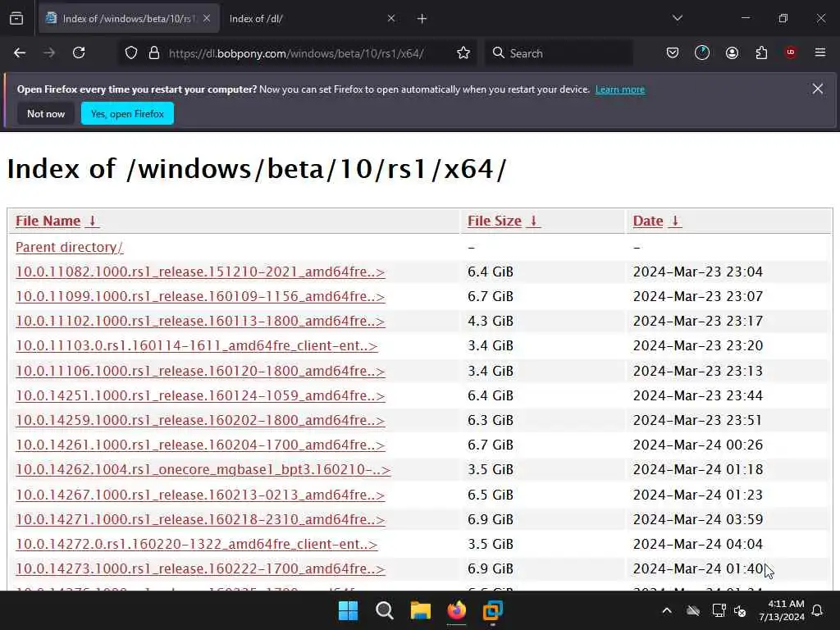Click the magnifier icon in the Search box
This screenshot has height=630, width=840.
(x=498, y=53)
